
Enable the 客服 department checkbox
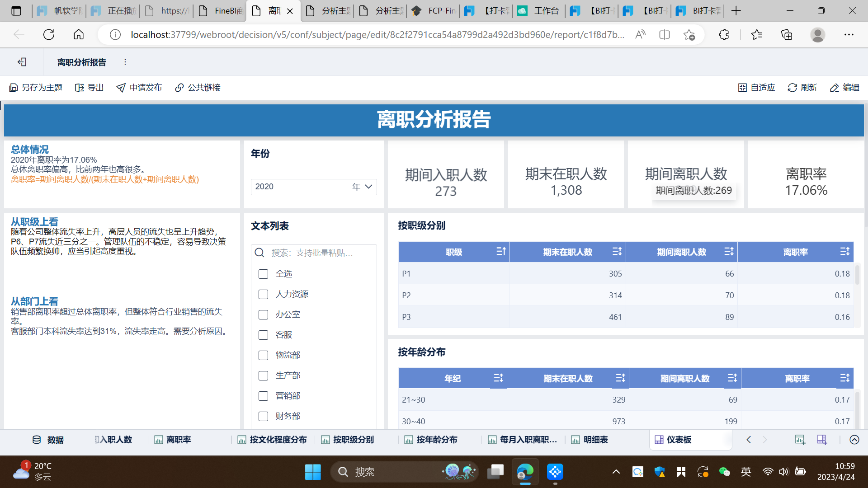tap(263, 335)
